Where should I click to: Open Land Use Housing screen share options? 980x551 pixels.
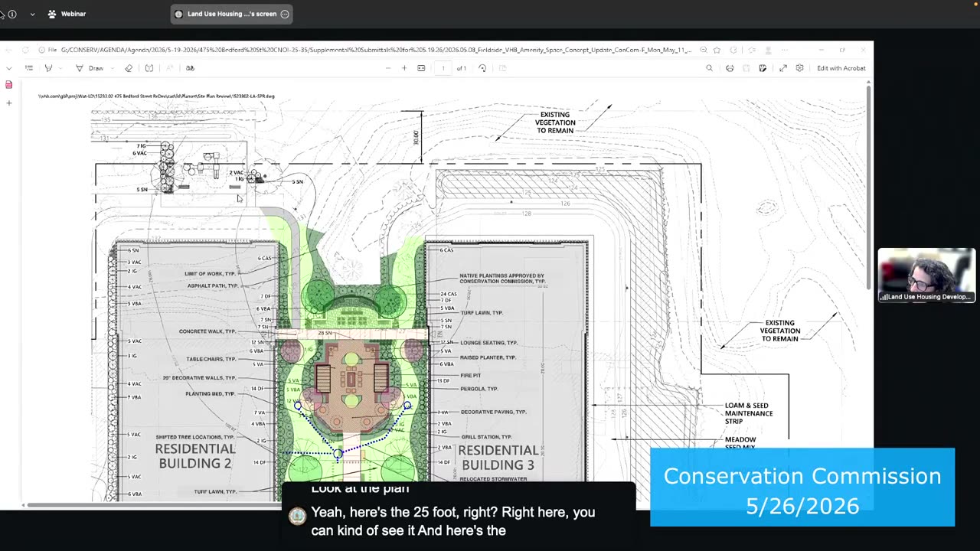pos(285,14)
